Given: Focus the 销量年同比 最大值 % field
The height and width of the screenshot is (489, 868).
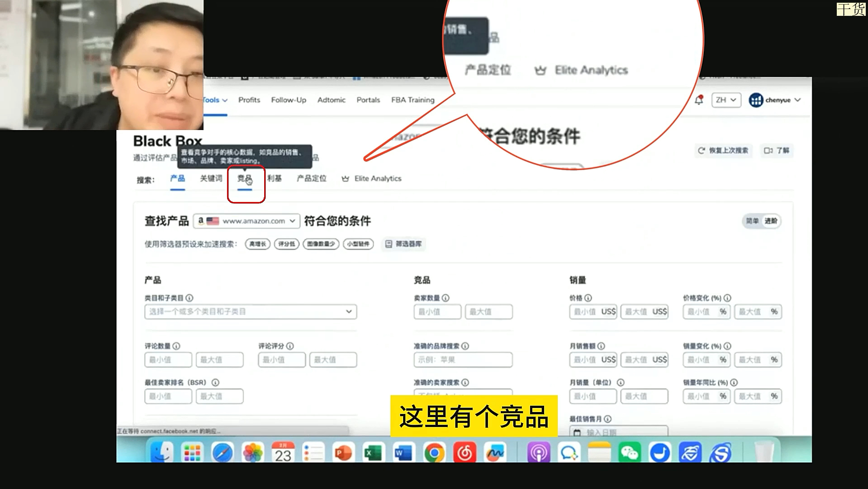Looking at the screenshot, I should pos(758,396).
